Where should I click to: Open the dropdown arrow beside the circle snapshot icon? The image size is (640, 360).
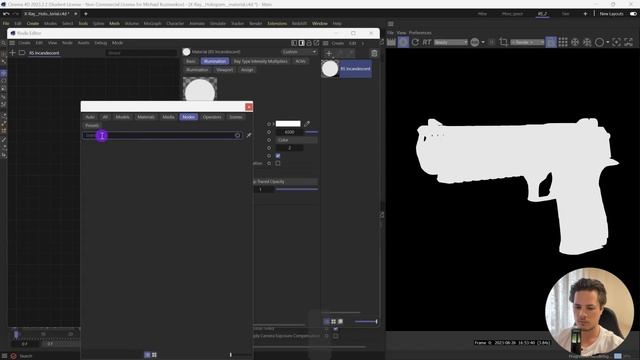tap(607, 42)
